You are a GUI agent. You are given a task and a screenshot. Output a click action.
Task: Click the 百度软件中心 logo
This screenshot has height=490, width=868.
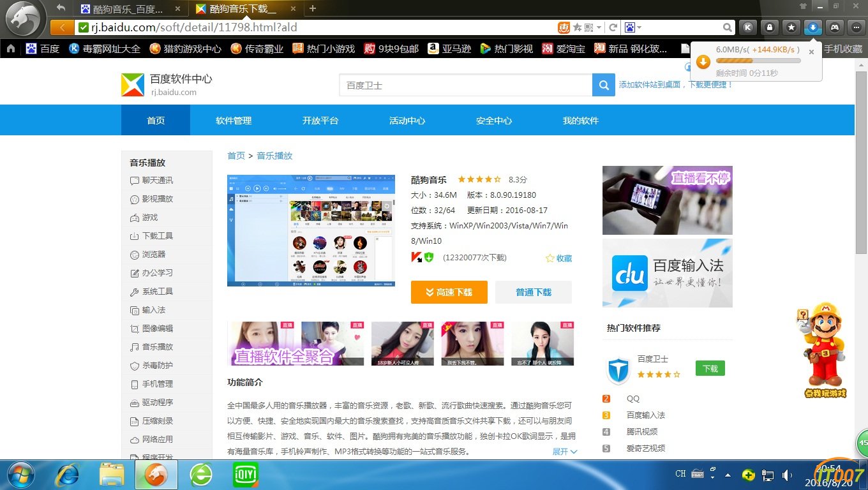pos(167,85)
